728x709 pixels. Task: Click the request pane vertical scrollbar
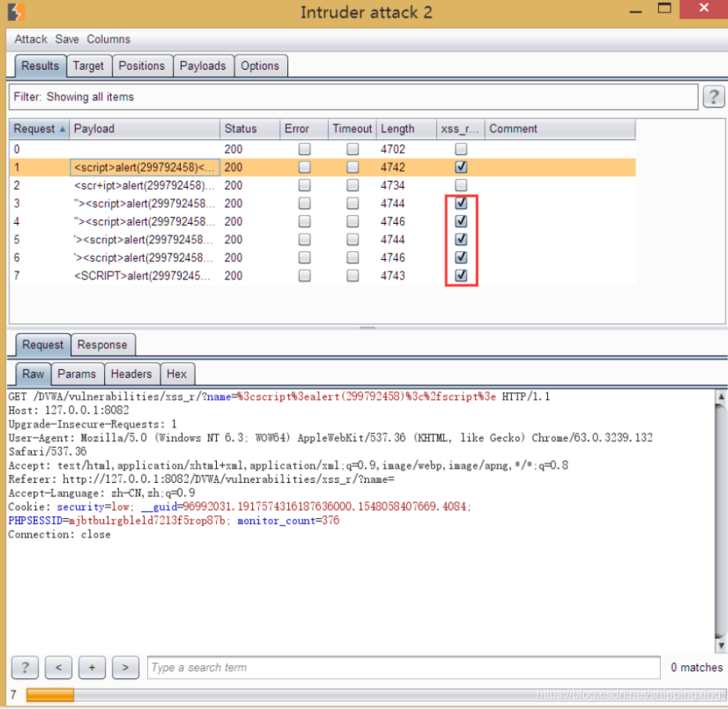click(721, 520)
